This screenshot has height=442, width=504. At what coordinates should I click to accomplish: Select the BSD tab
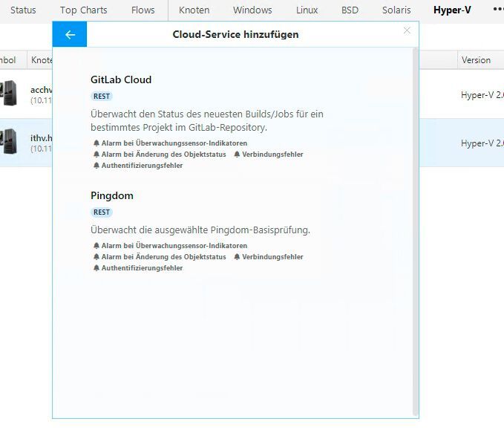tap(350, 10)
